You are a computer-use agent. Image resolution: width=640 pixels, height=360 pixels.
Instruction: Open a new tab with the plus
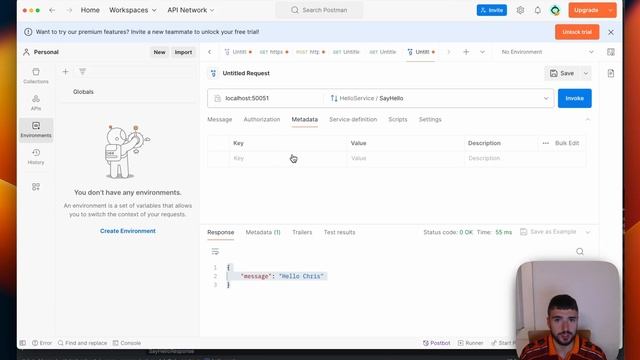pos(466,52)
